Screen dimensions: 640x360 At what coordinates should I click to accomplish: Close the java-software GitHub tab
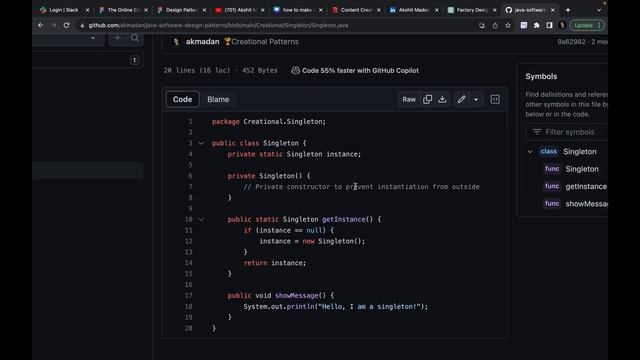(x=553, y=10)
